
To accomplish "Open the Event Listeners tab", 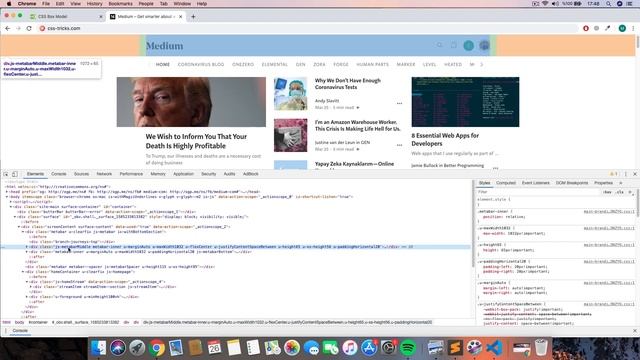I will [536, 183].
